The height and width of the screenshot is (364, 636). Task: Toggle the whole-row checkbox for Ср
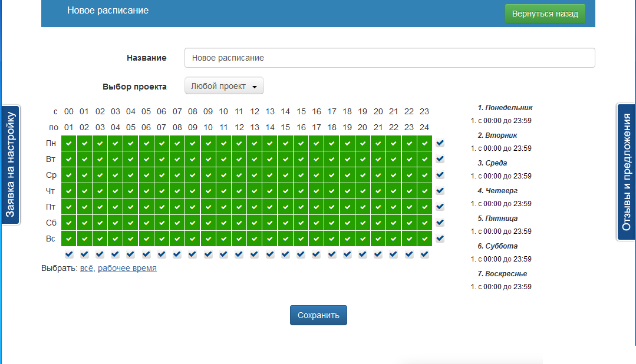[x=440, y=175]
